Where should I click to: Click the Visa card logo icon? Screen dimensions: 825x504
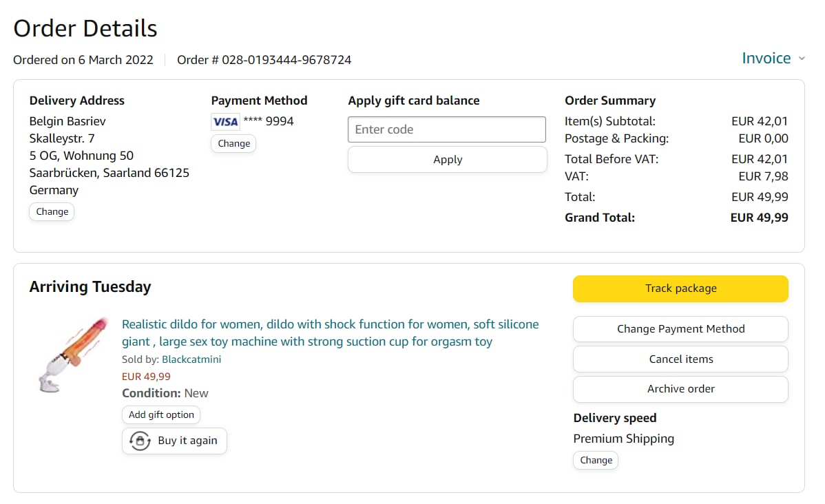(225, 122)
